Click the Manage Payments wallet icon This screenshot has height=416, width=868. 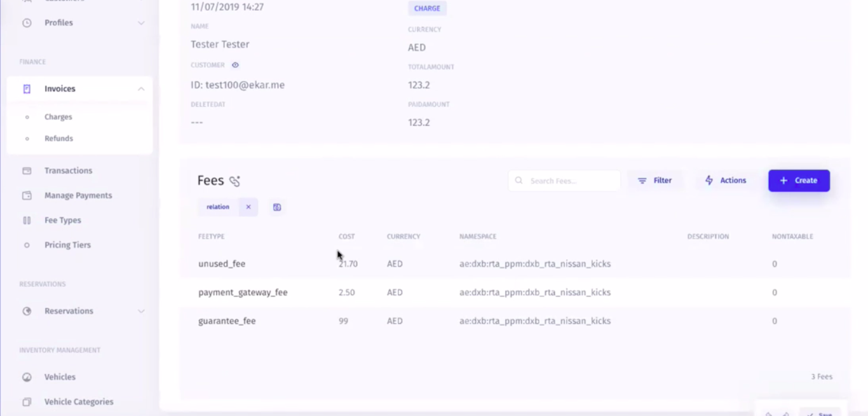click(x=27, y=195)
